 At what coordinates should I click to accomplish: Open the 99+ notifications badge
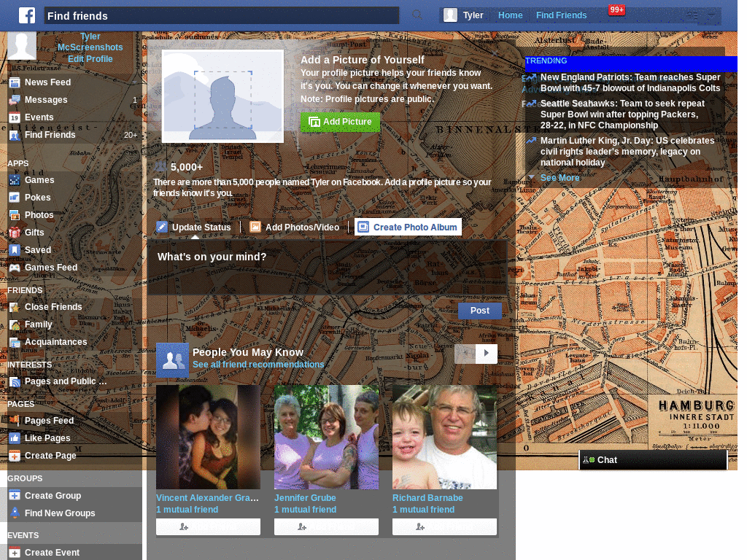point(616,9)
